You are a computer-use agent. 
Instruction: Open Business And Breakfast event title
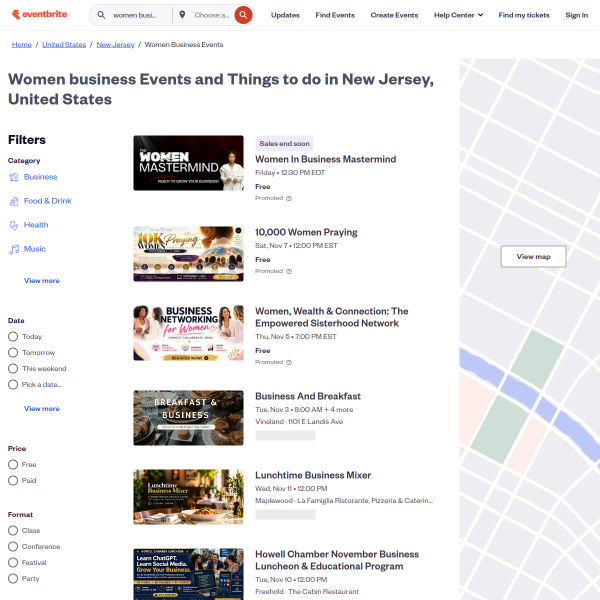tap(308, 396)
